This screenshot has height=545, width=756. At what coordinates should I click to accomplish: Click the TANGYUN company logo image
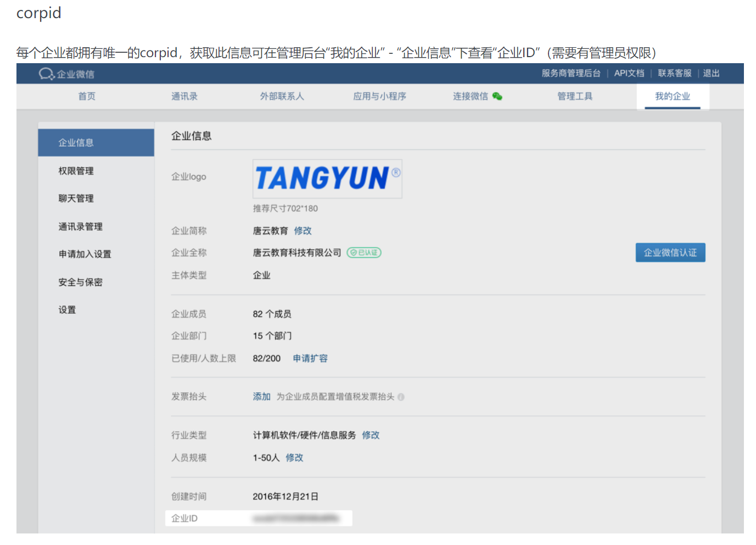327,179
